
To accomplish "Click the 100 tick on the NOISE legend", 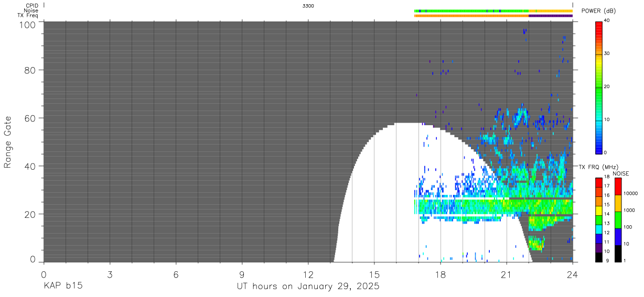I will coord(627,227).
